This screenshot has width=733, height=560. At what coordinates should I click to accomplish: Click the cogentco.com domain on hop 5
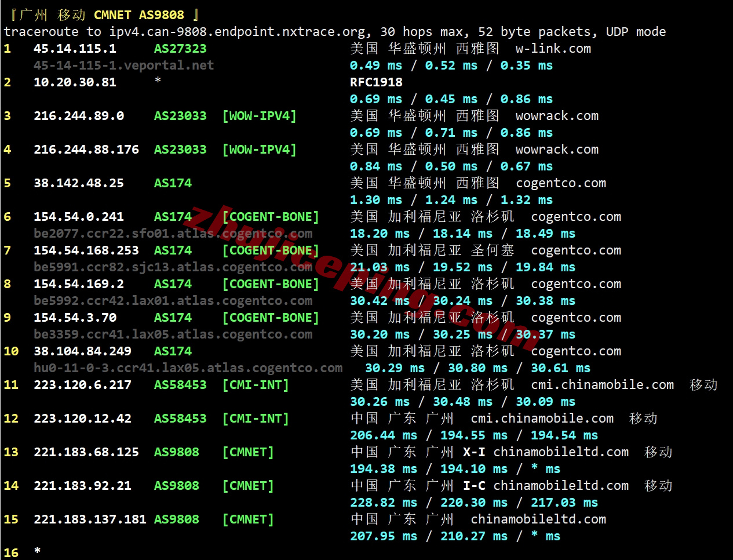560,183
